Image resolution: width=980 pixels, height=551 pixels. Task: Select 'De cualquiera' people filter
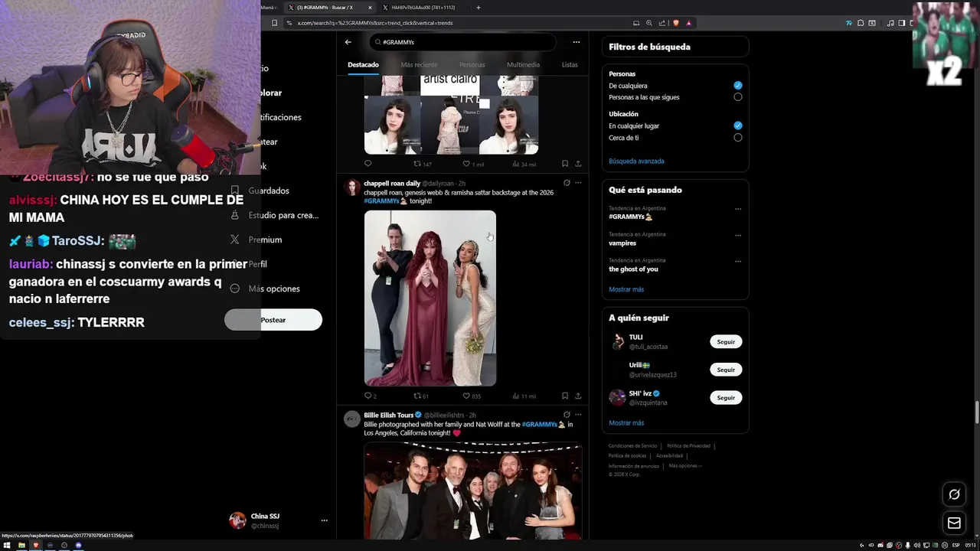pyautogui.click(x=737, y=86)
